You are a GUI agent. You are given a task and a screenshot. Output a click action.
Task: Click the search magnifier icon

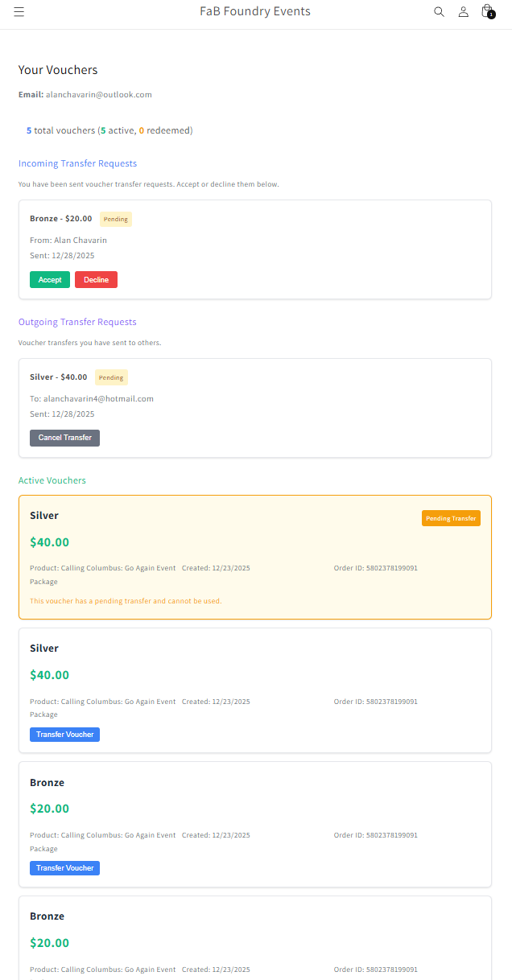click(x=439, y=12)
